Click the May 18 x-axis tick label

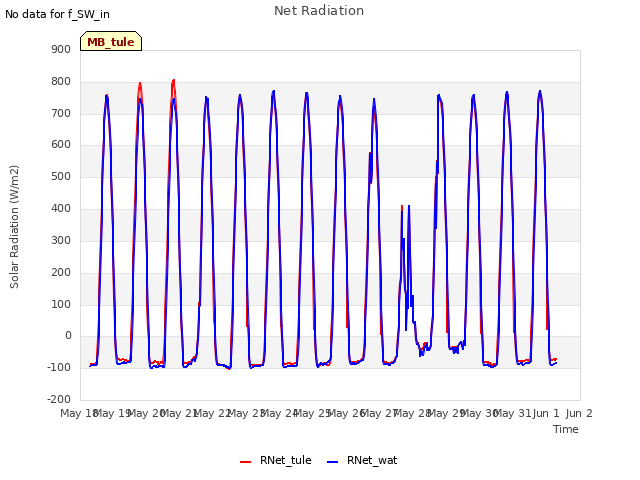(78, 413)
